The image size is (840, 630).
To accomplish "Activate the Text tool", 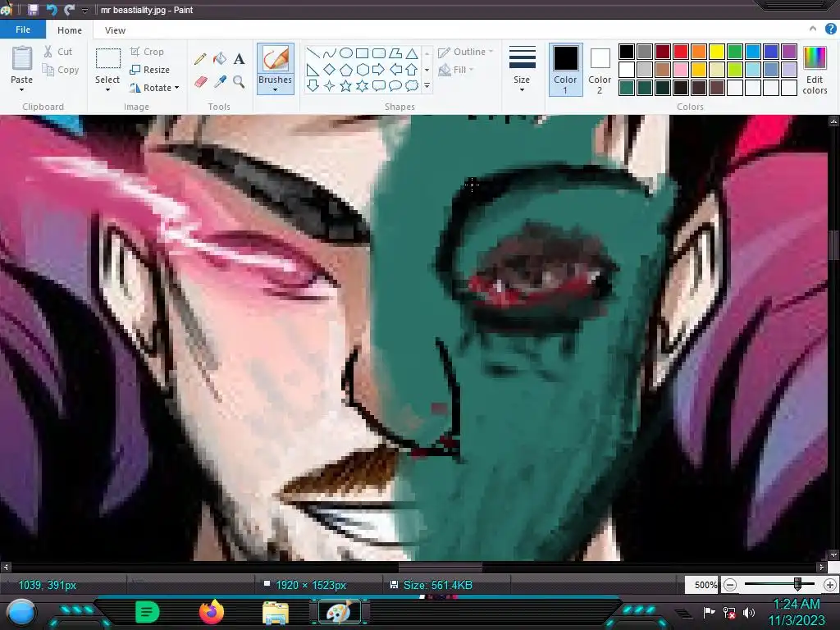I will (239, 59).
